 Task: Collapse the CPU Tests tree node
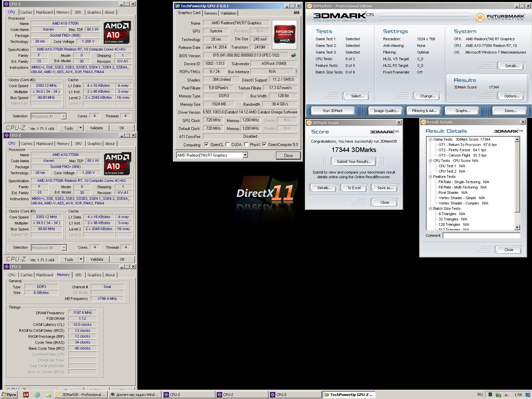pos(430,161)
